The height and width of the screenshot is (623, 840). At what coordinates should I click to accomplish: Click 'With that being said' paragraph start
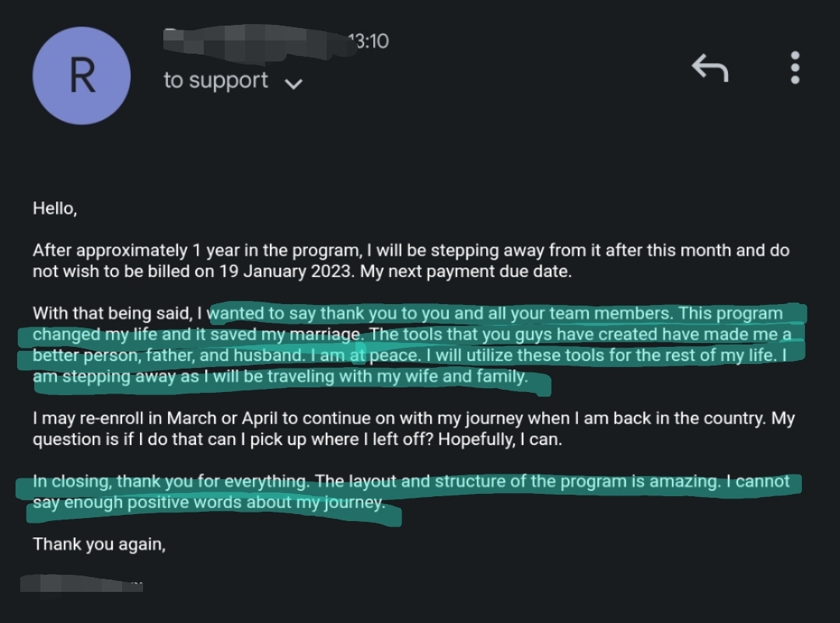click(117, 314)
